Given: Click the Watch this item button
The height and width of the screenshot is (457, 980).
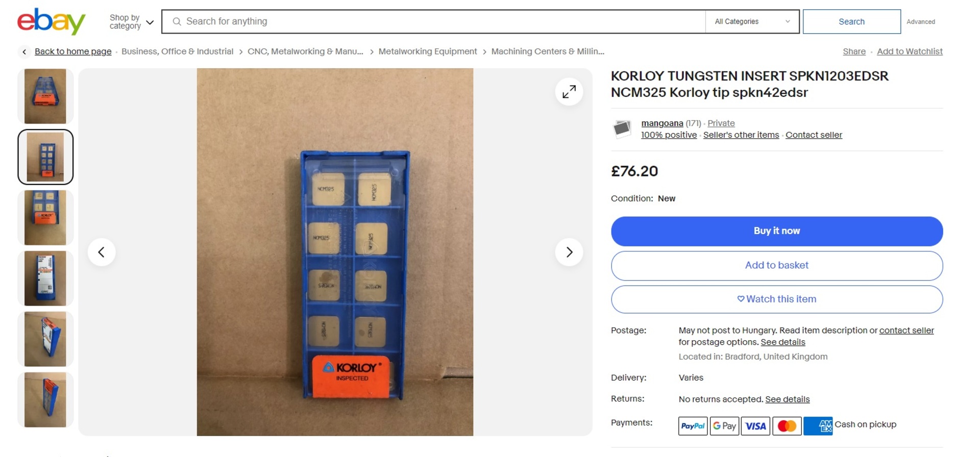Looking at the screenshot, I should click(776, 299).
